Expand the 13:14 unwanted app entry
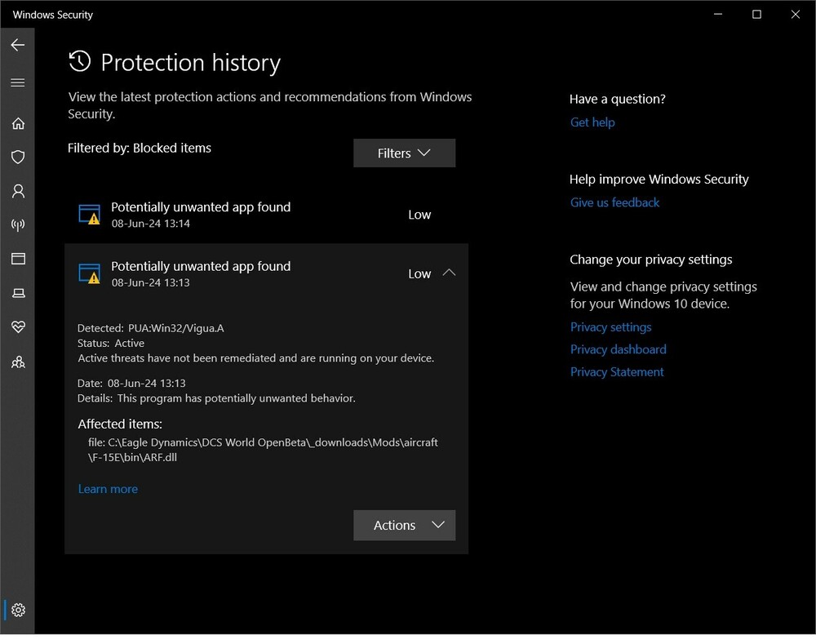Image resolution: width=816 pixels, height=644 pixels. pos(265,215)
